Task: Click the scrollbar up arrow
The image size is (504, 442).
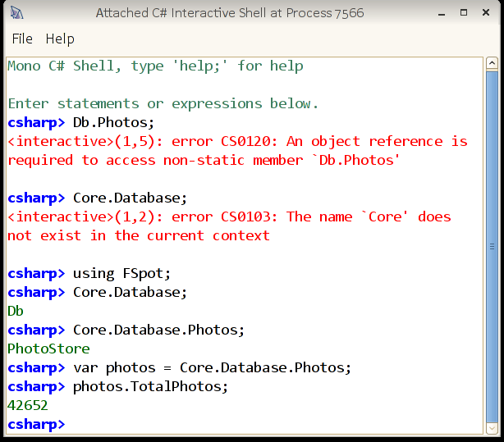Action: pyautogui.click(x=492, y=62)
